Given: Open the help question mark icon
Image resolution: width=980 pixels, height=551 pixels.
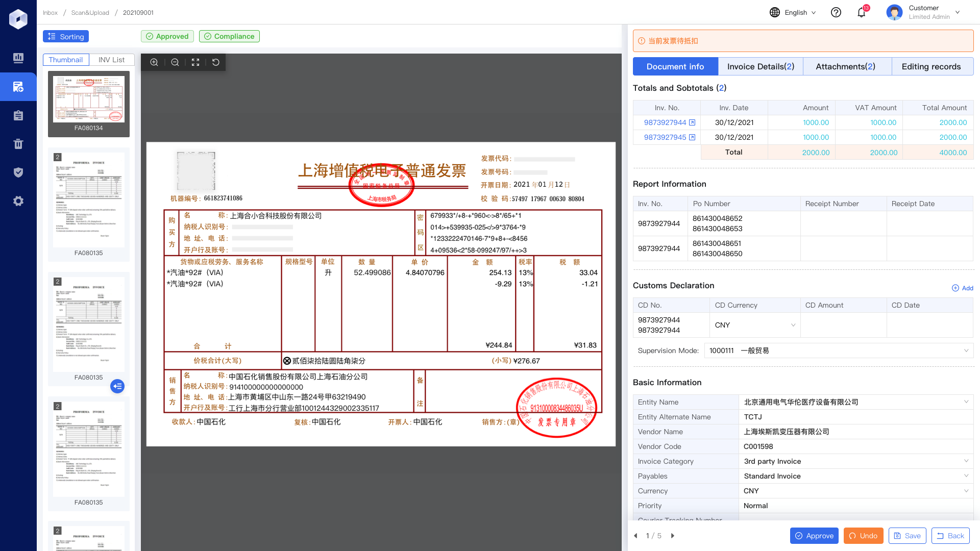Looking at the screenshot, I should [x=836, y=12].
